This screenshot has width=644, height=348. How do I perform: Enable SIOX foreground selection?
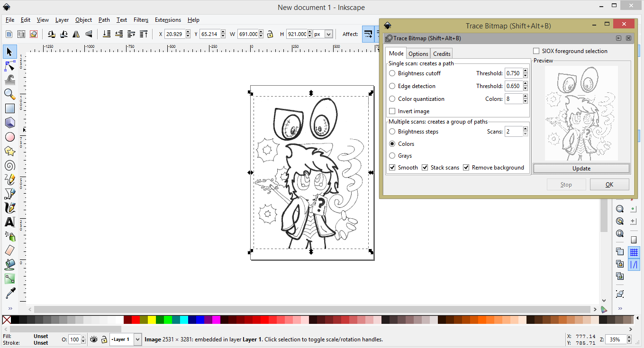coord(536,51)
